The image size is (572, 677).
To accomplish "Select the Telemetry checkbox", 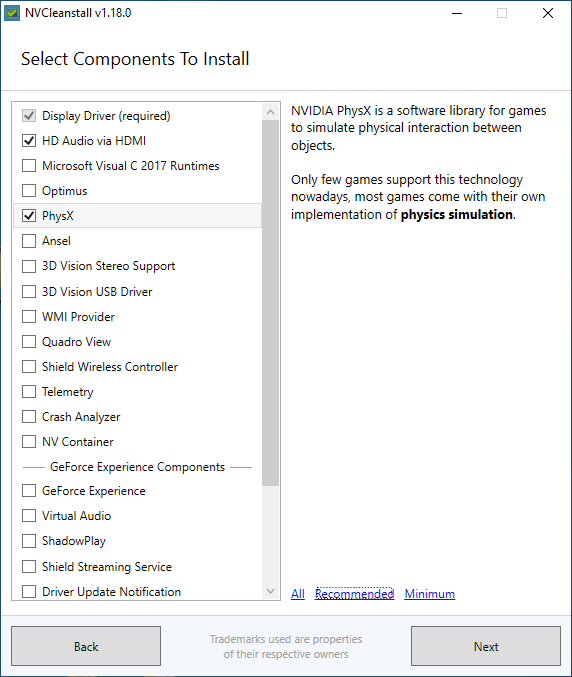I will point(29,392).
